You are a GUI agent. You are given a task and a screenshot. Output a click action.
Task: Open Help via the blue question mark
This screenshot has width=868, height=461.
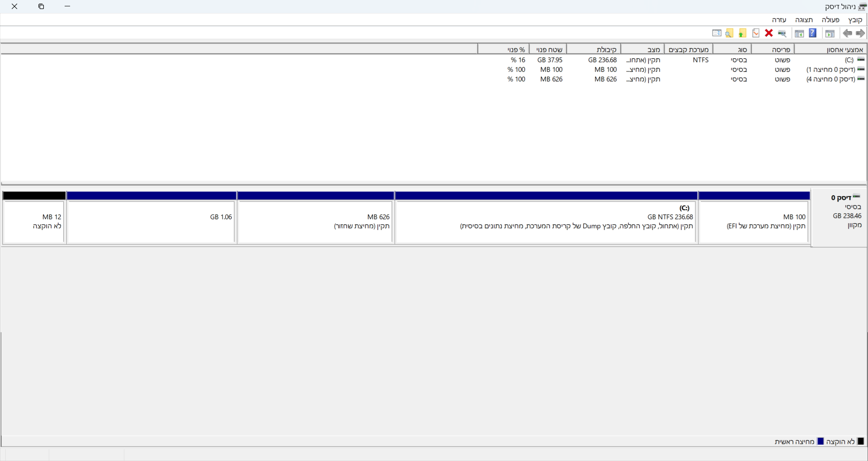(x=812, y=33)
